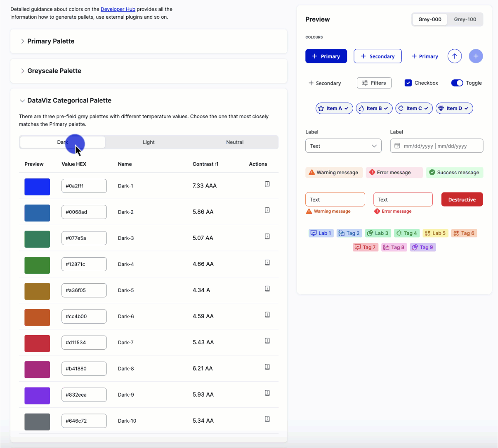Open the Text dropdown under Label
Screen dimensions: 498x448
tap(343, 146)
